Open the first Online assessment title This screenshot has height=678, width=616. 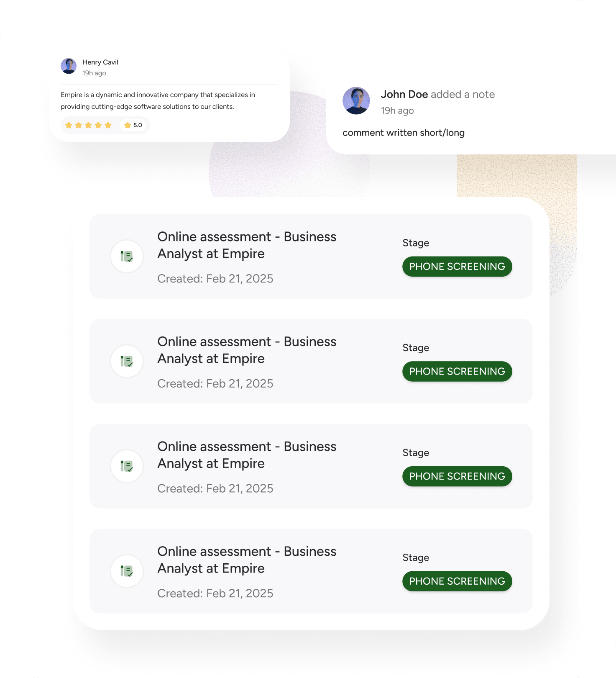(247, 245)
